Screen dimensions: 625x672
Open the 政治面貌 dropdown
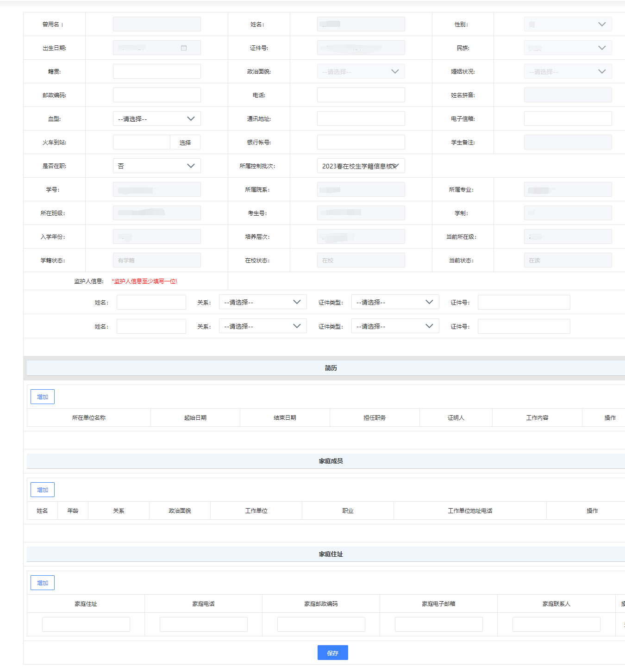[x=361, y=72]
